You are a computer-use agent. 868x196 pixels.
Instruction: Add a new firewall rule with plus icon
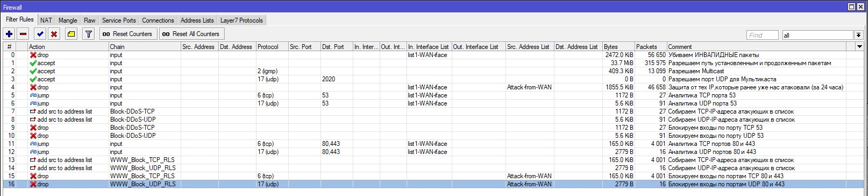pyautogui.click(x=9, y=34)
